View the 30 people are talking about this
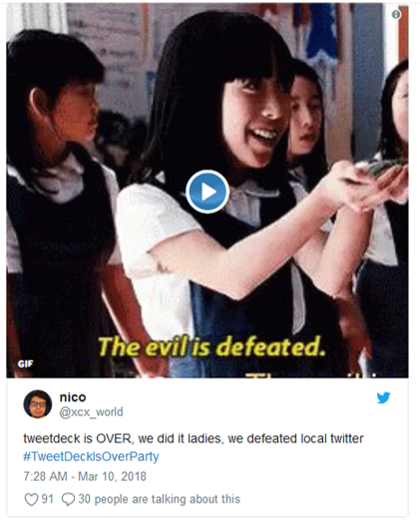This screenshot has height=527, width=420. (x=160, y=499)
